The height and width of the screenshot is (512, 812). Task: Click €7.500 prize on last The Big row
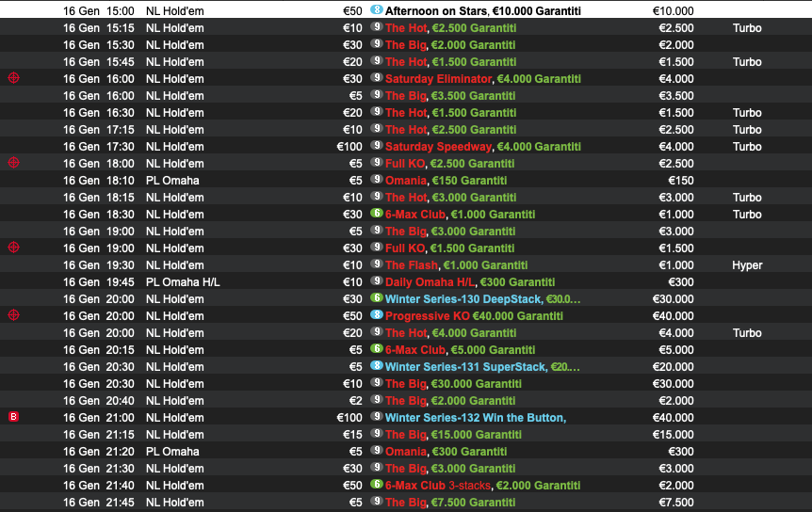tap(676, 503)
